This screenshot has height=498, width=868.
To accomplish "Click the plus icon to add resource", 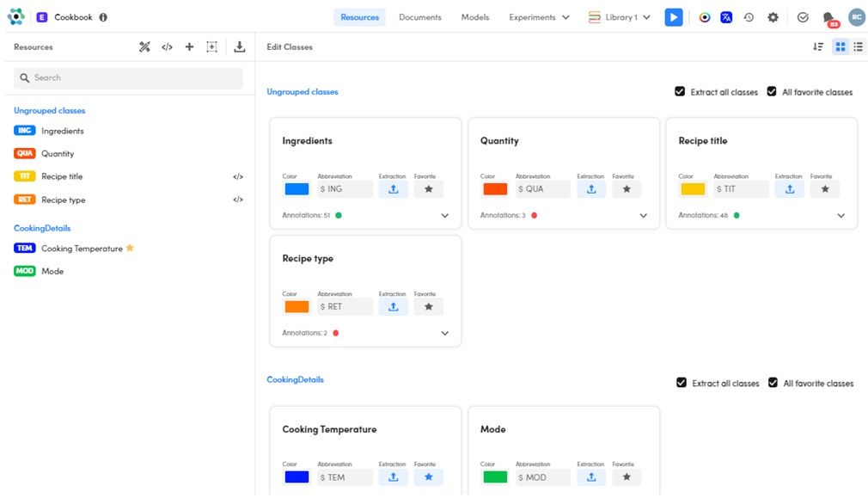I will [189, 47].
